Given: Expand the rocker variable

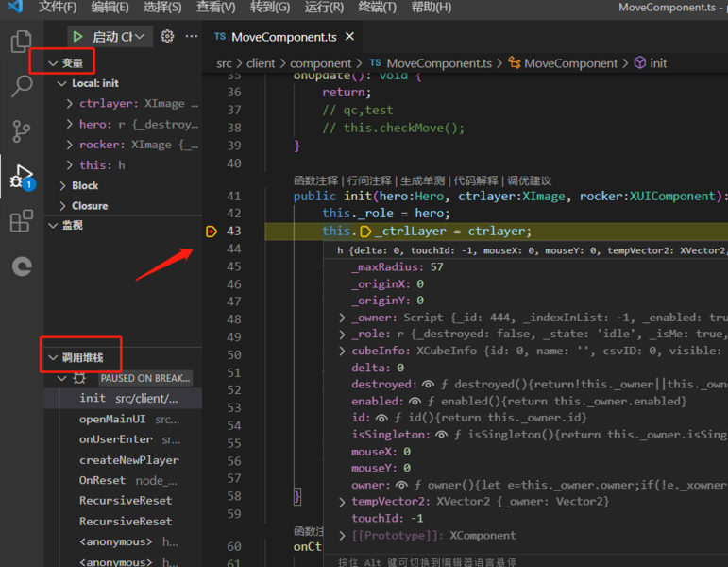Looking at the screenshot, I should click(70, 145).
